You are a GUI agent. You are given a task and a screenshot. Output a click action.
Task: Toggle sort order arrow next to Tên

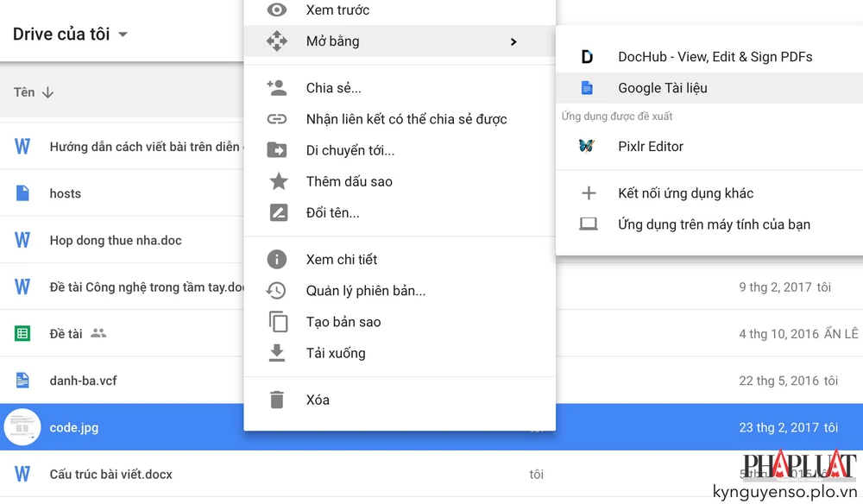(47, 92)
